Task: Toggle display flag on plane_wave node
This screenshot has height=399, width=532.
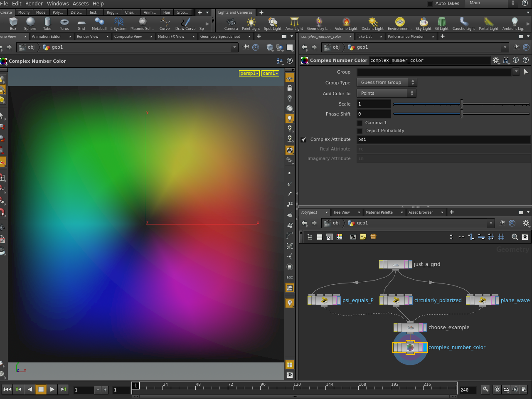Action: 497,300
